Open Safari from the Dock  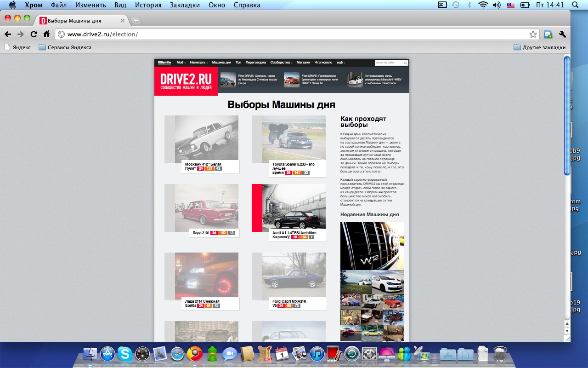tap(177, 353)
